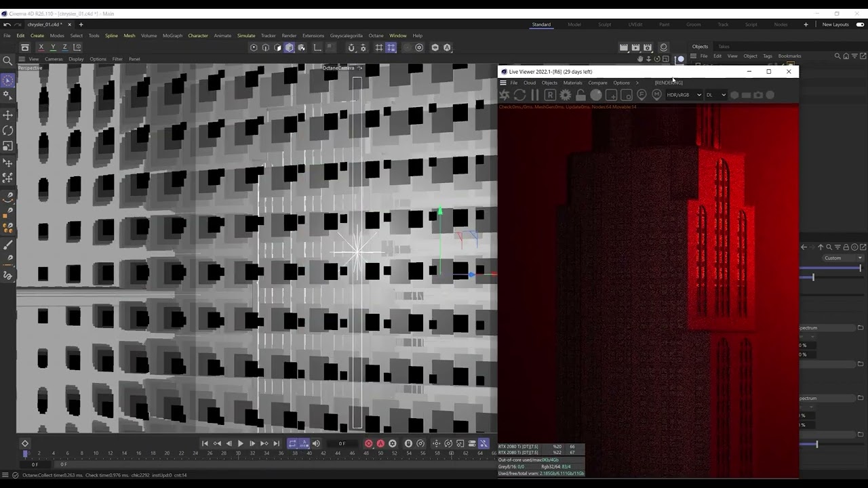
Task: Toggle Y axis lock
Action: (53, 47)
